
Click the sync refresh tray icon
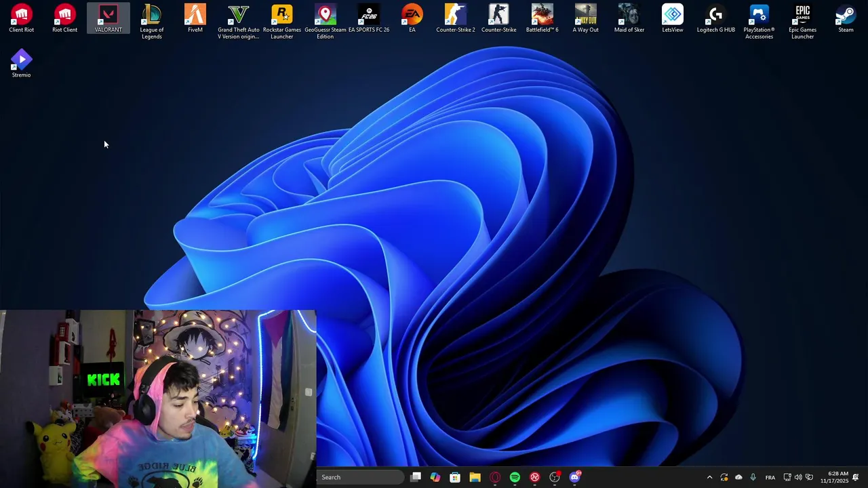tap(724, 477)
